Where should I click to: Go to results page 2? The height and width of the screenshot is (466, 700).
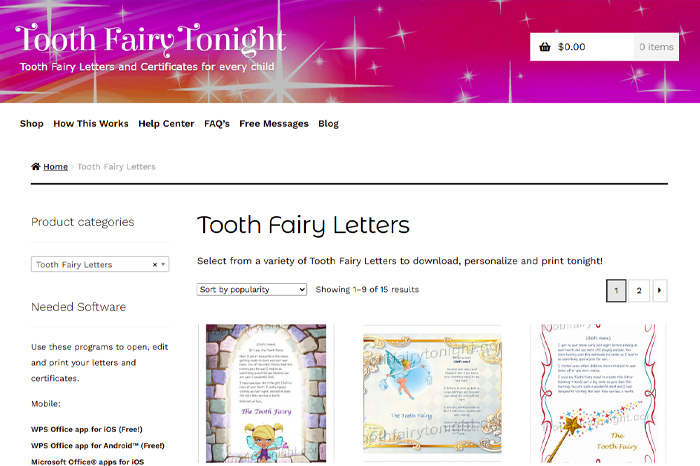coord(639,291)
